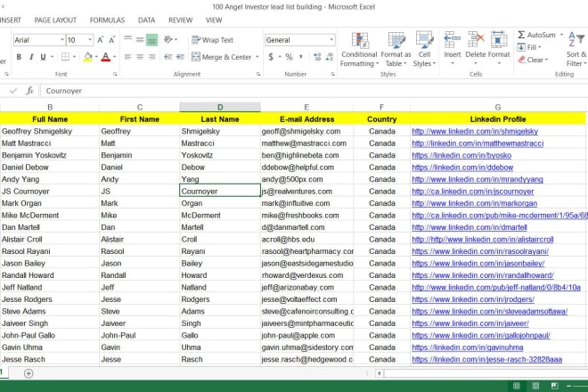The width and height of the screenshot is (588, 392).
Task: Decrease decimal places
Action: [330, 57]
